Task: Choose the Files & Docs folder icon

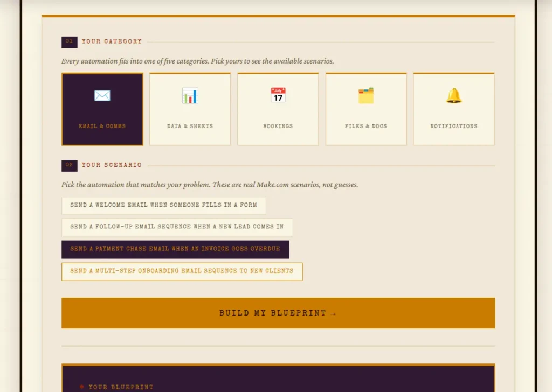Action: tap(365, 95)
